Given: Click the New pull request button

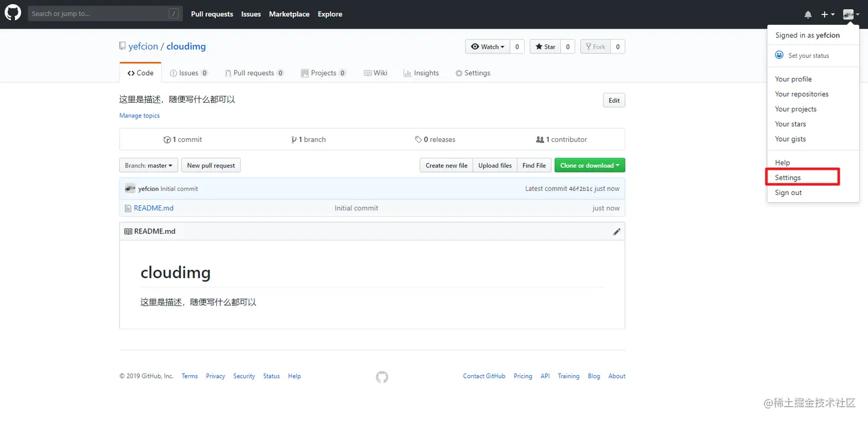Looking at the screenshot, I should tap(211, 165).
